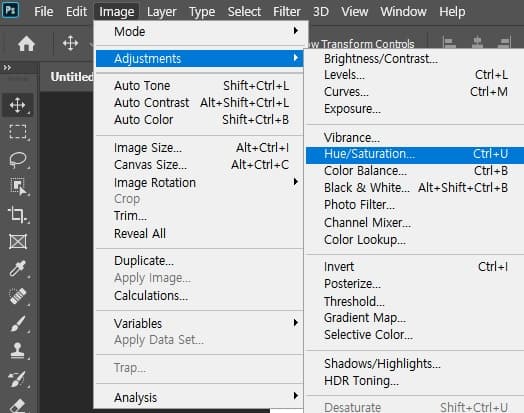Choose Trim from the Image menu
524x413 pixels.
pos(200,216)
